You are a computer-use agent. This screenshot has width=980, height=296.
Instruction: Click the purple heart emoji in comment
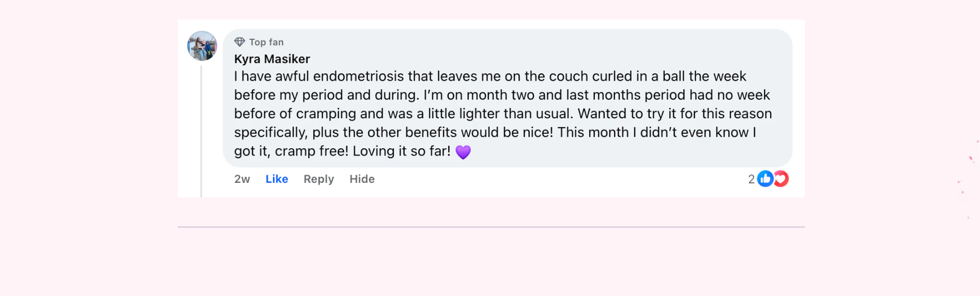pos(463,152)
